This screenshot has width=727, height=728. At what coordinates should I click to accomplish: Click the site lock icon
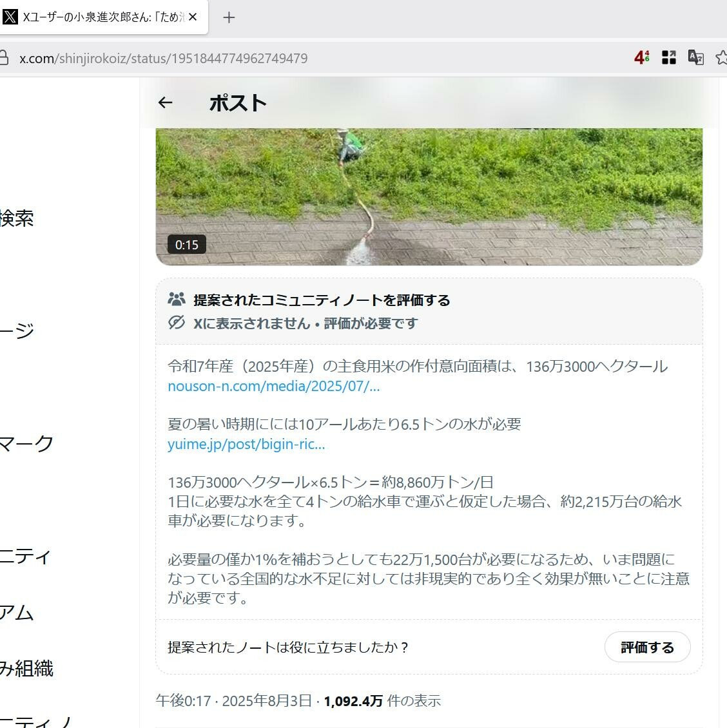click(x=4, y=58)
